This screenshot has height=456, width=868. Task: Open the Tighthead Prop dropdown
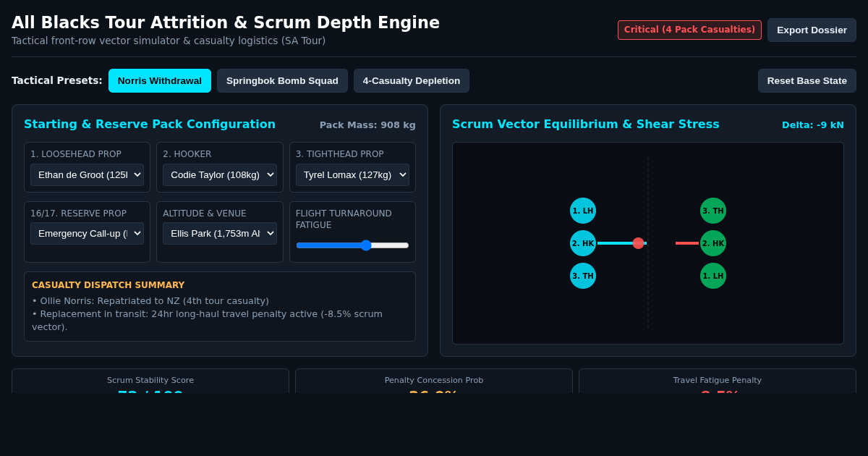point(352,174)
